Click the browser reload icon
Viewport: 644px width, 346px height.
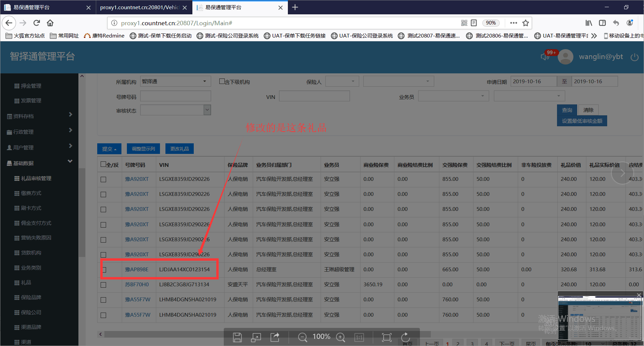coord(36,23)
